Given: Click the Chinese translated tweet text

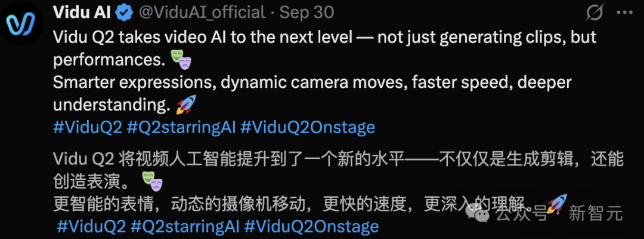Looking at the screenshot, I should pyautogui.click(x=334, y=159).
